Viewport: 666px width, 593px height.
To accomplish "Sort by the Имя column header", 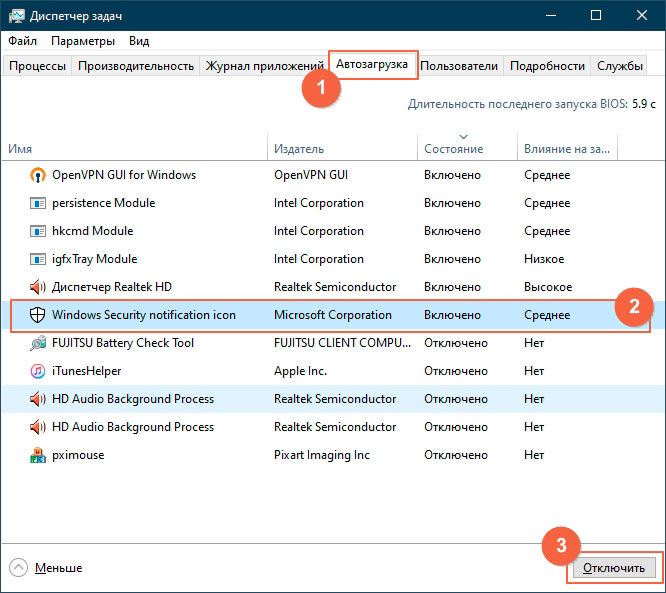I will pos(134,148).
